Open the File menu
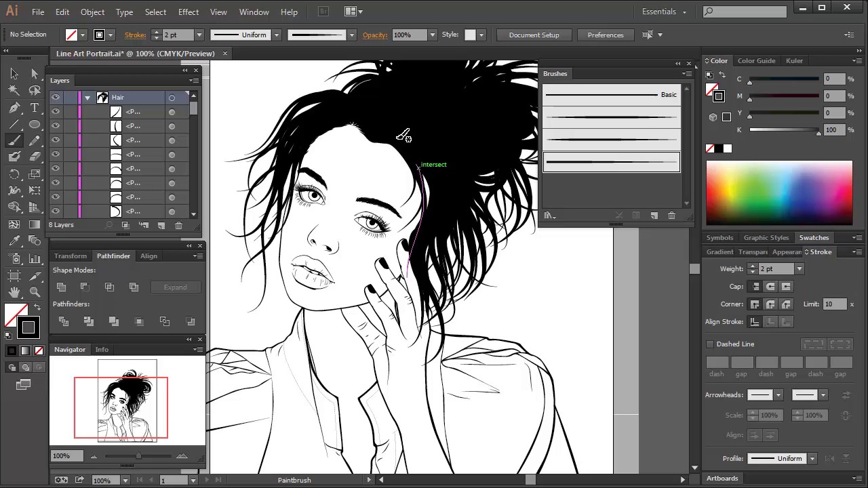 [38, 12]
